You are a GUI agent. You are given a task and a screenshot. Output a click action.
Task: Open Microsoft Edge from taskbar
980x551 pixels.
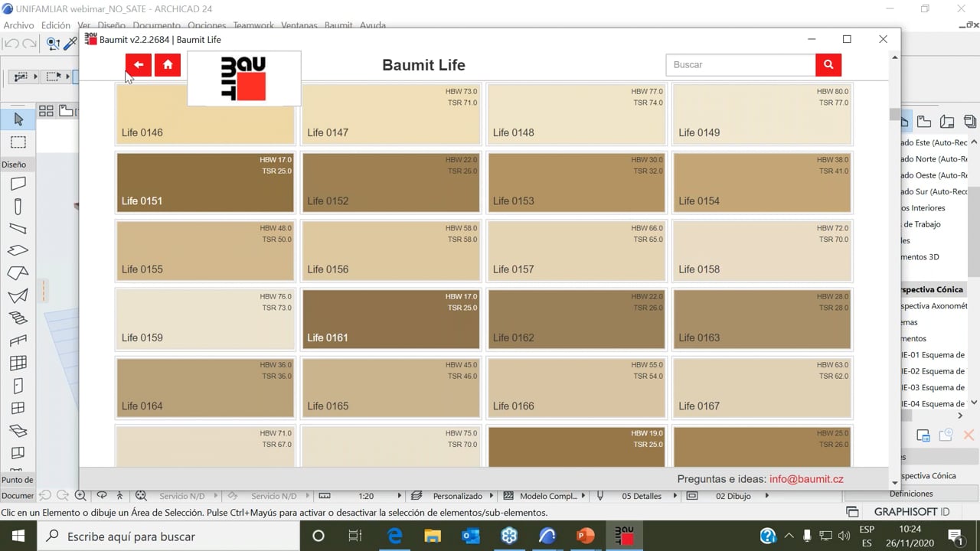395,536
